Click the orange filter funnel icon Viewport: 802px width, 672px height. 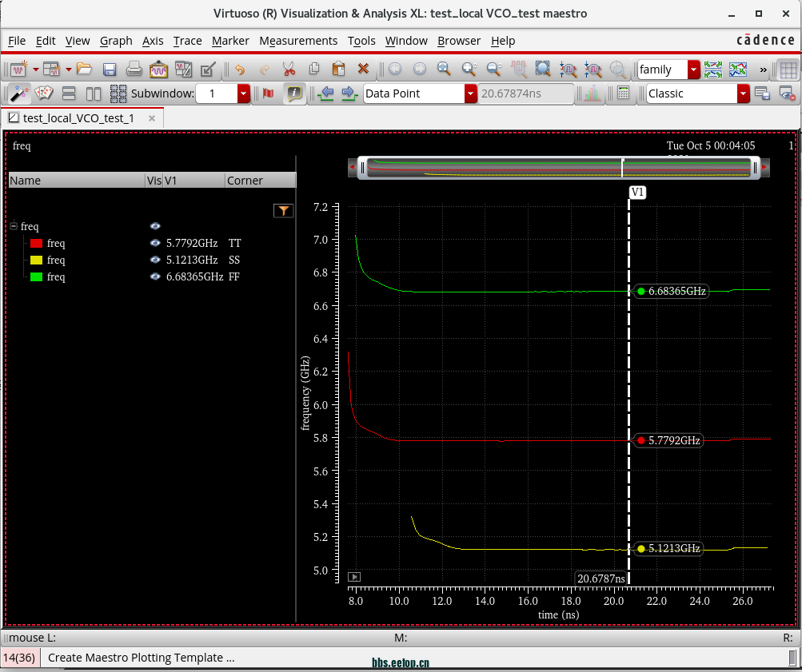283,210
